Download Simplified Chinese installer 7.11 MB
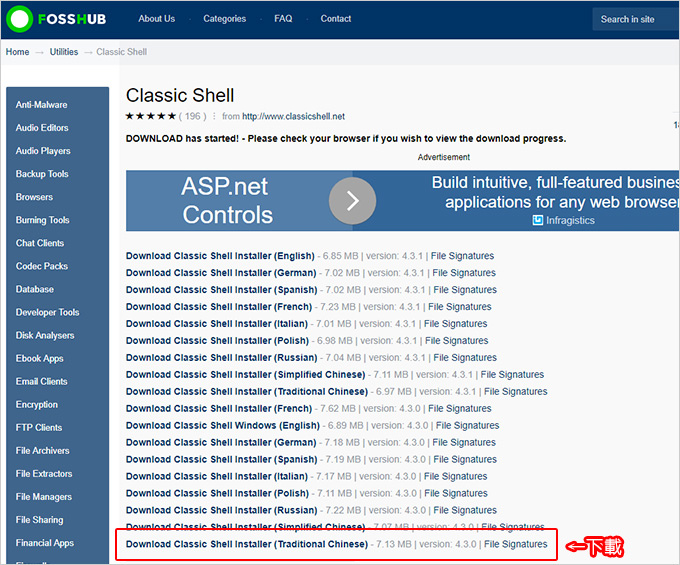Image resolution: width=680 pixels, height=565 pixels. pos(245,374)
